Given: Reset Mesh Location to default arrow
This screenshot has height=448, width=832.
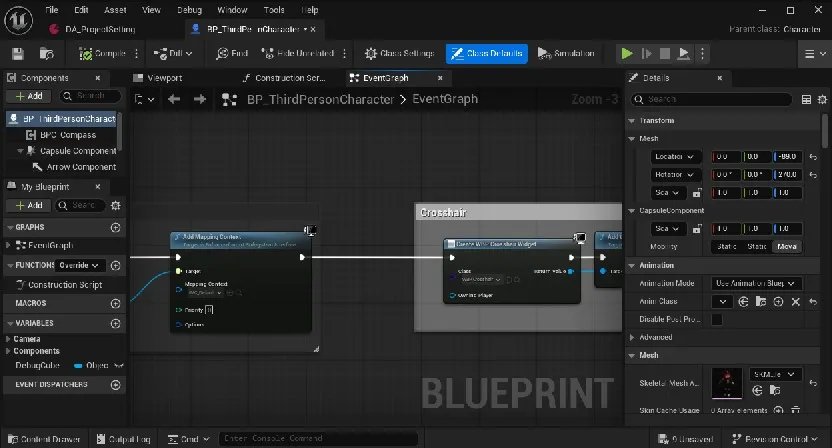Looking at the screenshot, I should pos(813,157).
